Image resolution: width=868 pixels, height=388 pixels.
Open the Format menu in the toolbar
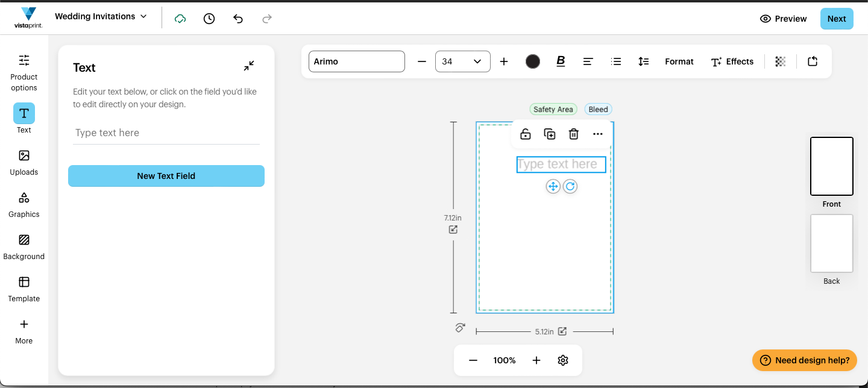(x=679, y=61)
